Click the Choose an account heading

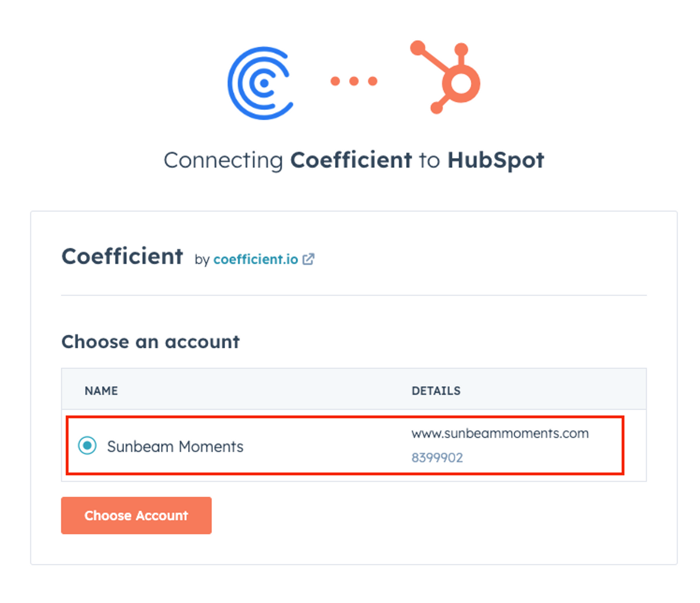pos(150,342)
